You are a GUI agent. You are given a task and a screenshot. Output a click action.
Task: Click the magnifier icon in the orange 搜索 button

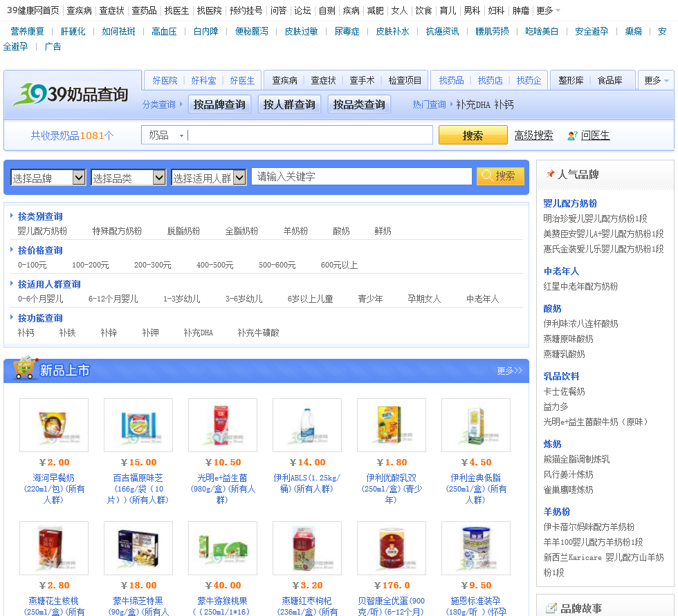point(487,176)
